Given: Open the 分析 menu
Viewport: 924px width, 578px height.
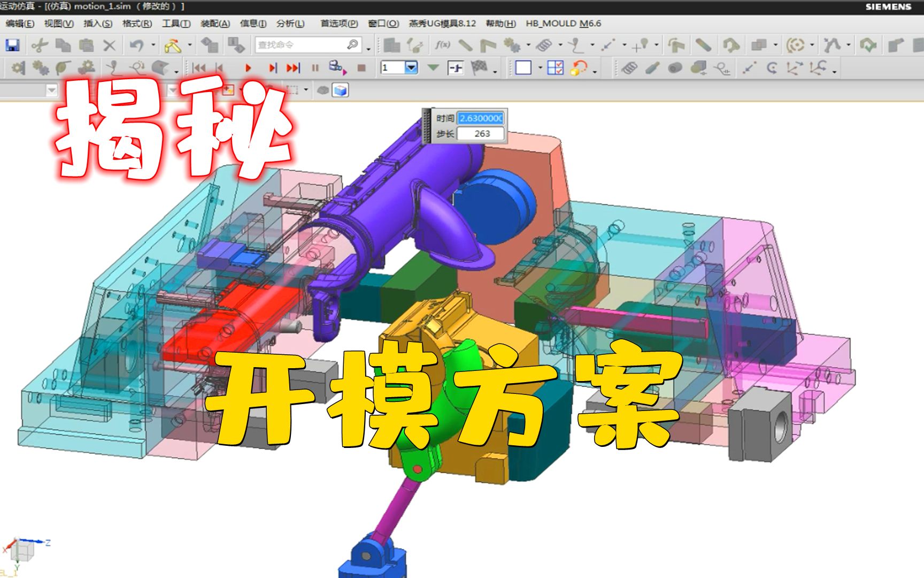Looking at the screenshot, I should pos(289,24).
